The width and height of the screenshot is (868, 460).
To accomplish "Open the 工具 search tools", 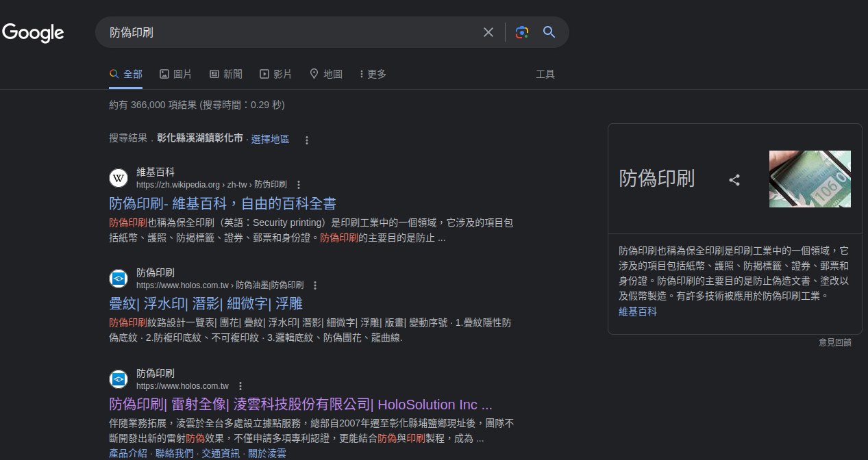I will (545, 74).
